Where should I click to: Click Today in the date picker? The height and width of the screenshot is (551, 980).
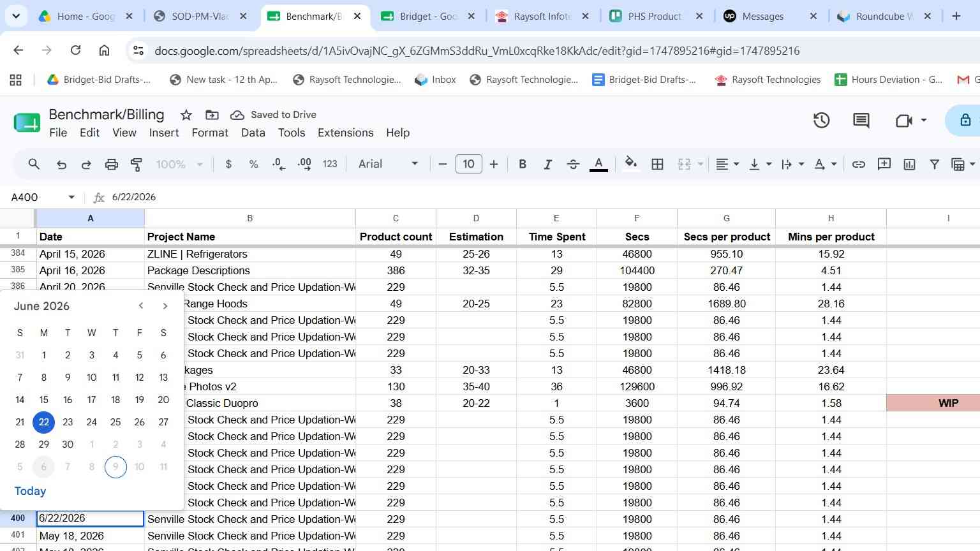point(30,491)
